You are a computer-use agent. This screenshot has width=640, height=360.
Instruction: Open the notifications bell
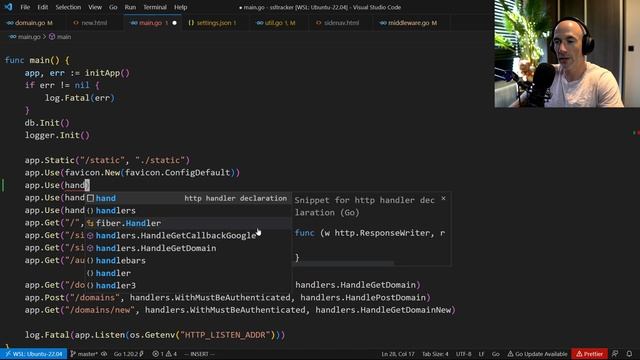(x=629, y=354)
